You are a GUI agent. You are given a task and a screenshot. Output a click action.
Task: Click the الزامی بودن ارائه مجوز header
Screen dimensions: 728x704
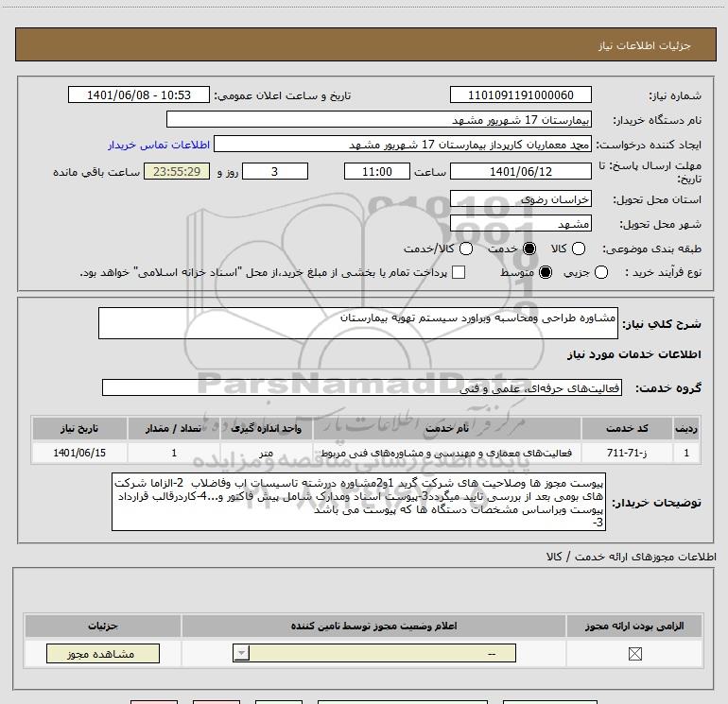(634, 626)
